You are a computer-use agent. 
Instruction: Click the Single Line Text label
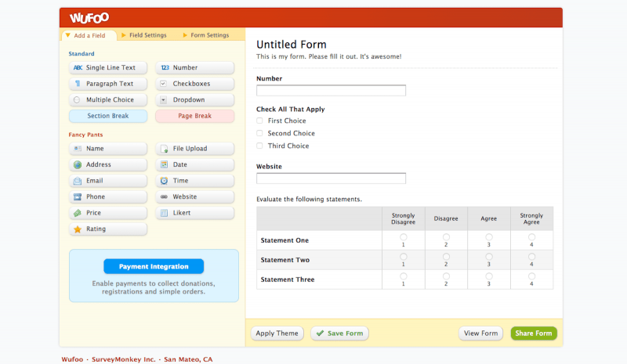point(111,68)
